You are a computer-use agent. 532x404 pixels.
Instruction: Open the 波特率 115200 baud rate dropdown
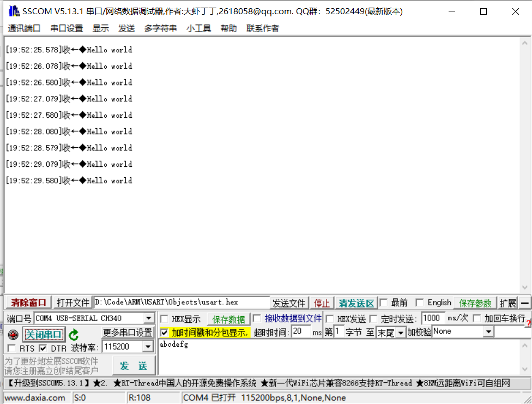pos(148,347)
